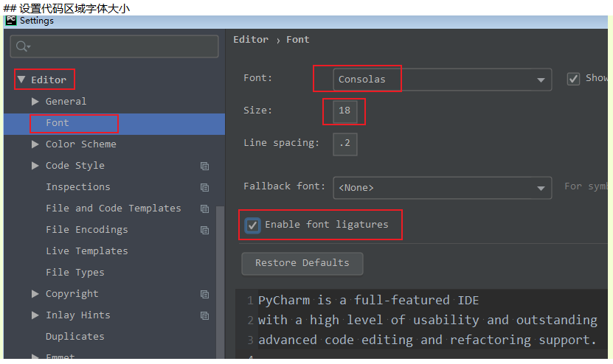Screen dimensions: 613x364
Task: Click the font Size input field
Action: click(344, 111)
